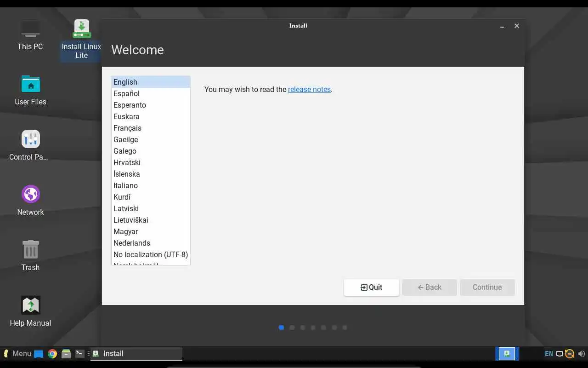Select Galego in the language list

(x=151, y=151)
